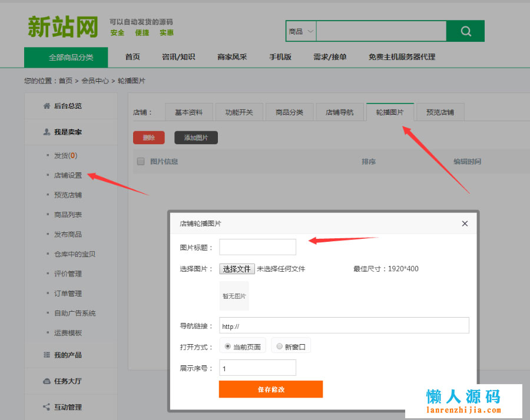Select the 当前页面 radio option
This screenshot has height=420, width=530.
228,346
